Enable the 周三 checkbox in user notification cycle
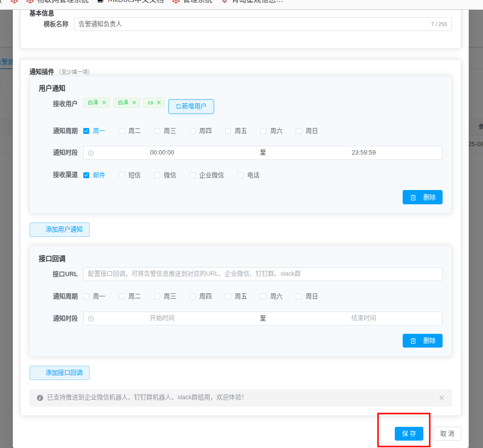Screen dimensions: 483x448 (156, 130)
